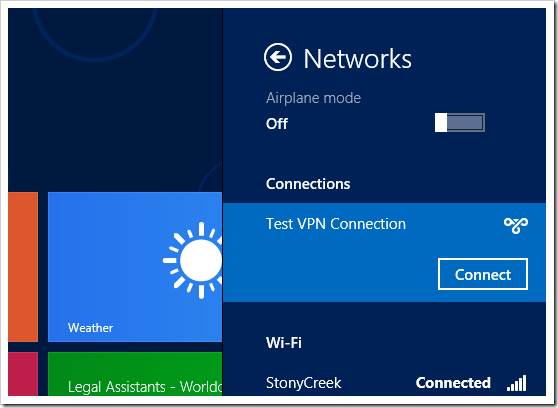Open the green Legal Assistants tile

(x=135, y=374)
